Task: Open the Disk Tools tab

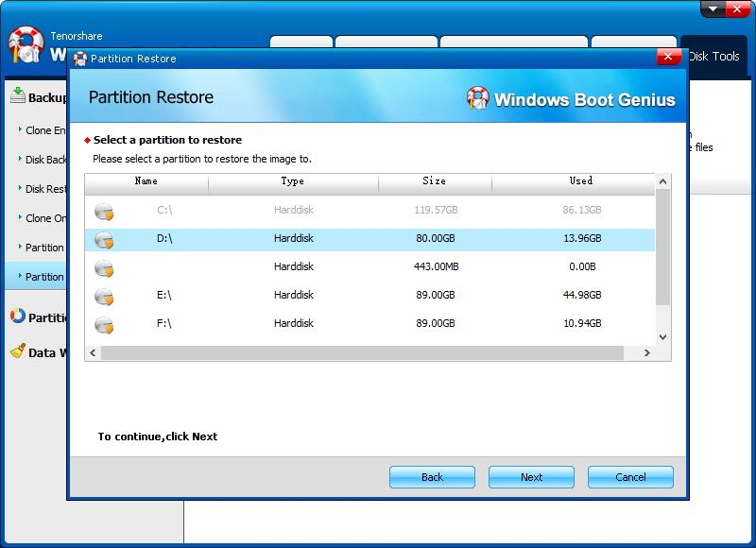Action: click(x=714, y=57)
